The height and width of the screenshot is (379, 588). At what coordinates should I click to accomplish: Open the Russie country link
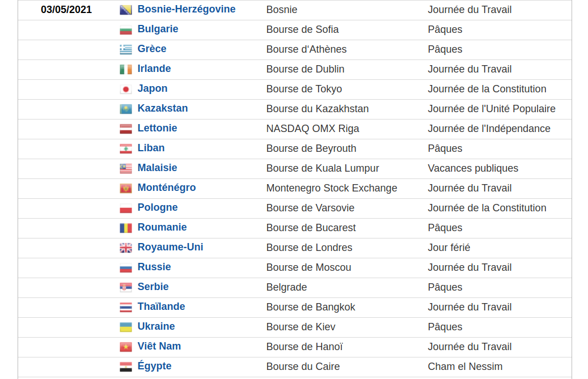coord(154,267)
